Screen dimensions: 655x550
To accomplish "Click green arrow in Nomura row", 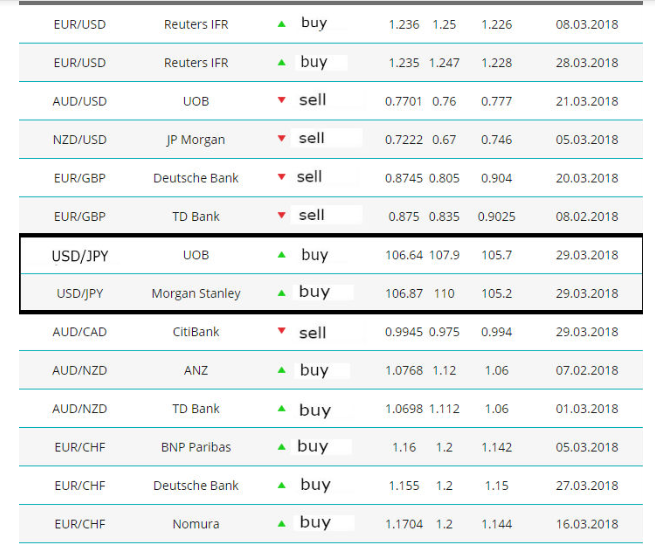I will point(282,523).
